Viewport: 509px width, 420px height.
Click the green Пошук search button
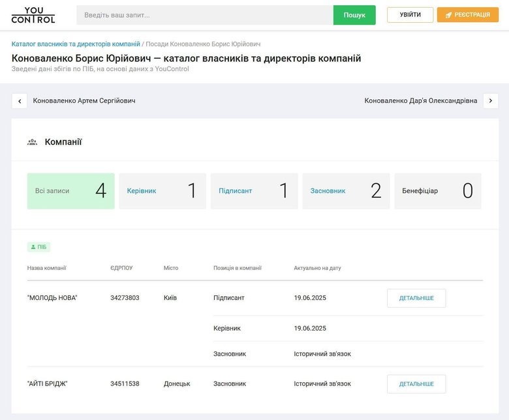click(x=354, y=15)
